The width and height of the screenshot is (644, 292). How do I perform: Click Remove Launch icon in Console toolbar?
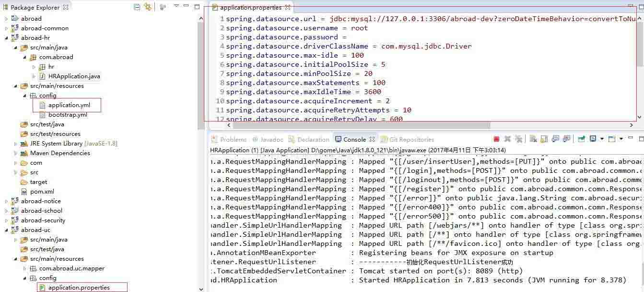[x=507, y=139]
